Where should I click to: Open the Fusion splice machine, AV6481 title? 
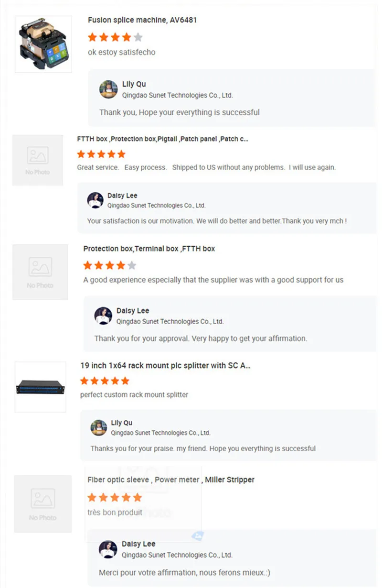[x=142, y=20]
